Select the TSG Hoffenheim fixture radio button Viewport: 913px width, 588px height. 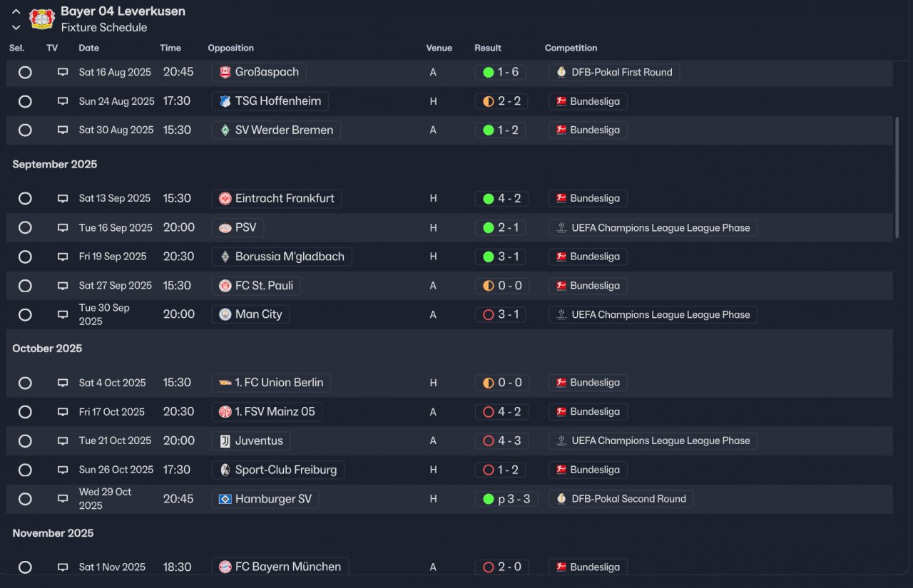point(25,101)
